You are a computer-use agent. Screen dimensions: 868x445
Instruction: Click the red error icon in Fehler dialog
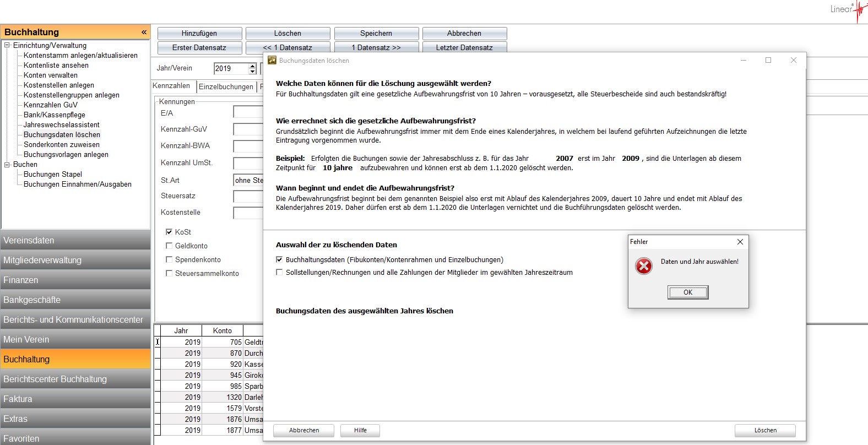[643, 266]
